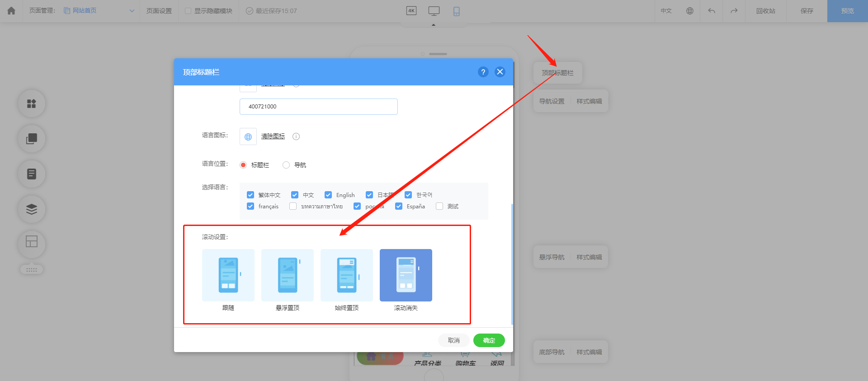Viewport: 868px width, 381px height.
Task: Switch to 4K display preview icon
Action: coord(411,11)
